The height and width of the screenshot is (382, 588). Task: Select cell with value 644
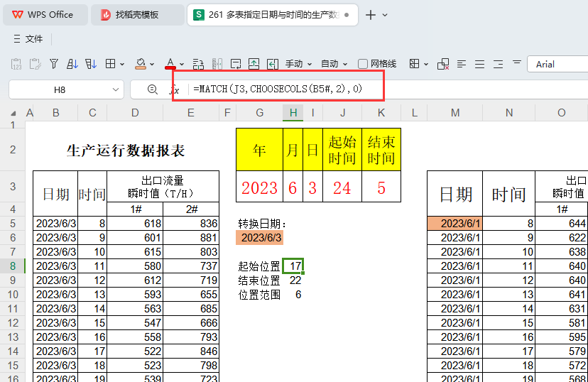click(562, 224)
